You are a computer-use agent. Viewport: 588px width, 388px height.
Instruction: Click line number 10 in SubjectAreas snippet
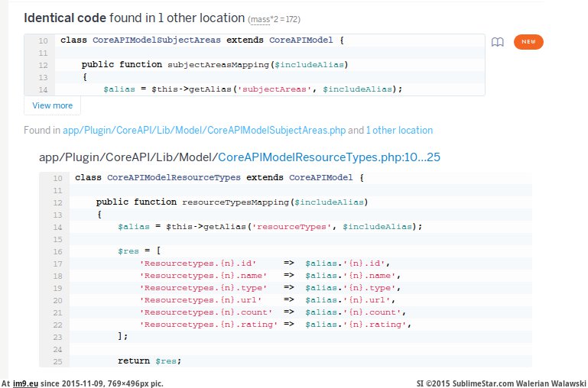(x=43, y=40)
